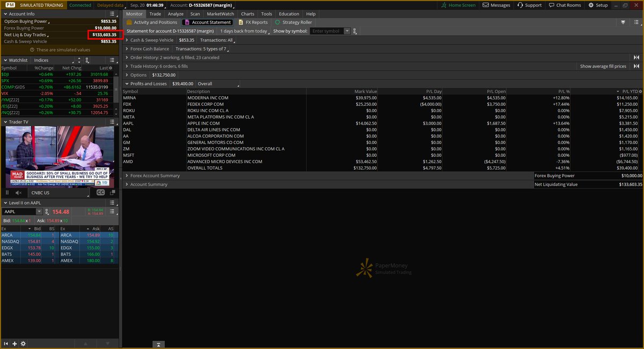Switch to the Education tab

(x=289, y=14)
